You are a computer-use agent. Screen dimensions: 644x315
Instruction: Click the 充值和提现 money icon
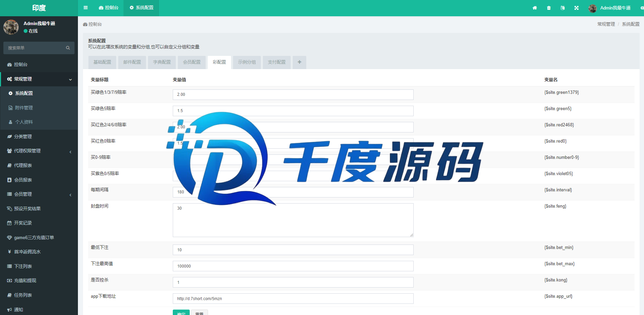pyautogui.click(x=9, y=280)
